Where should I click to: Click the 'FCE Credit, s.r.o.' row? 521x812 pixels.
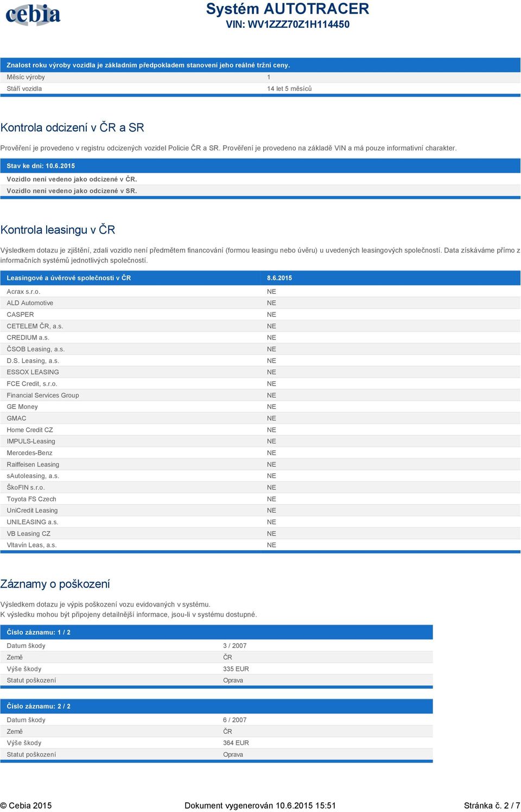260,383
